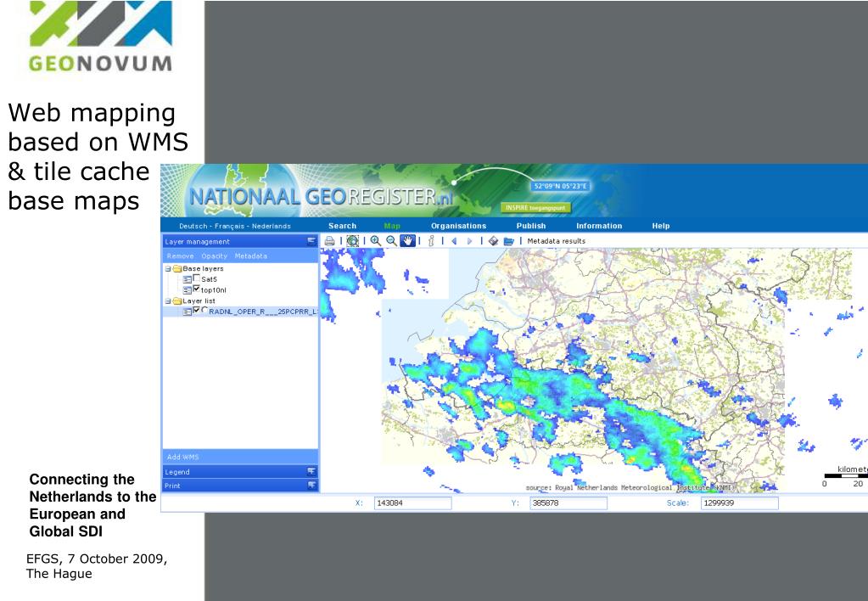Open the Publish menu tab
868x601 pixels.
531,226
